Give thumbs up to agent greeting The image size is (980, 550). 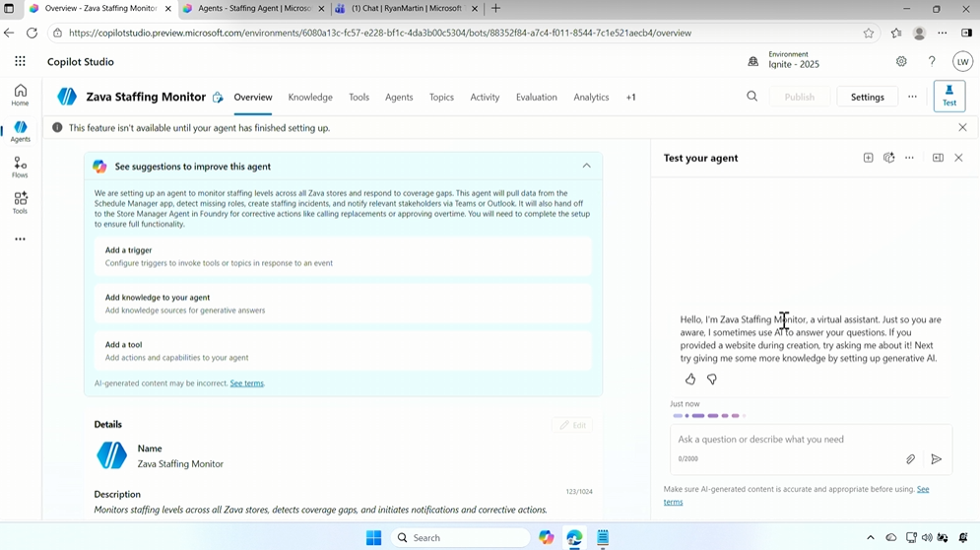690,379
